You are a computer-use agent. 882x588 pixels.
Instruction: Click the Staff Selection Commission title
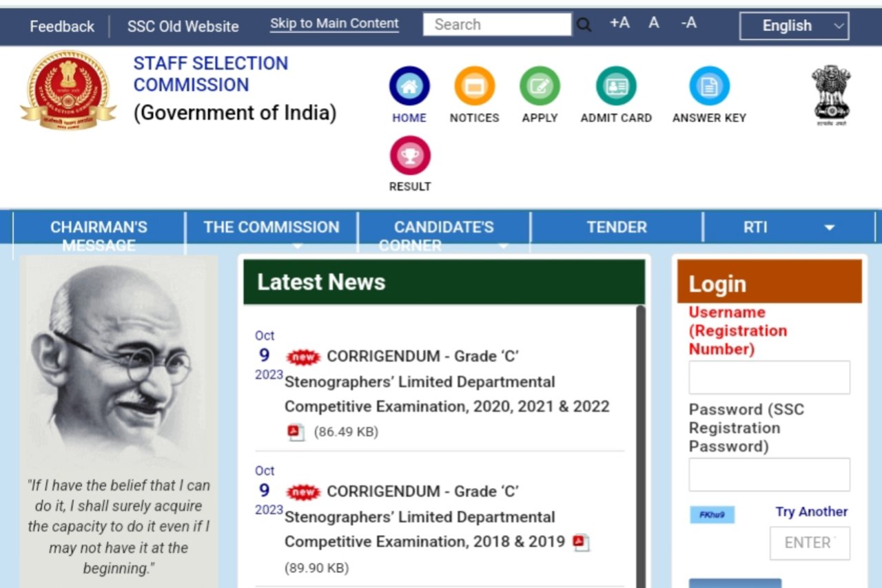tap(211, 74)
